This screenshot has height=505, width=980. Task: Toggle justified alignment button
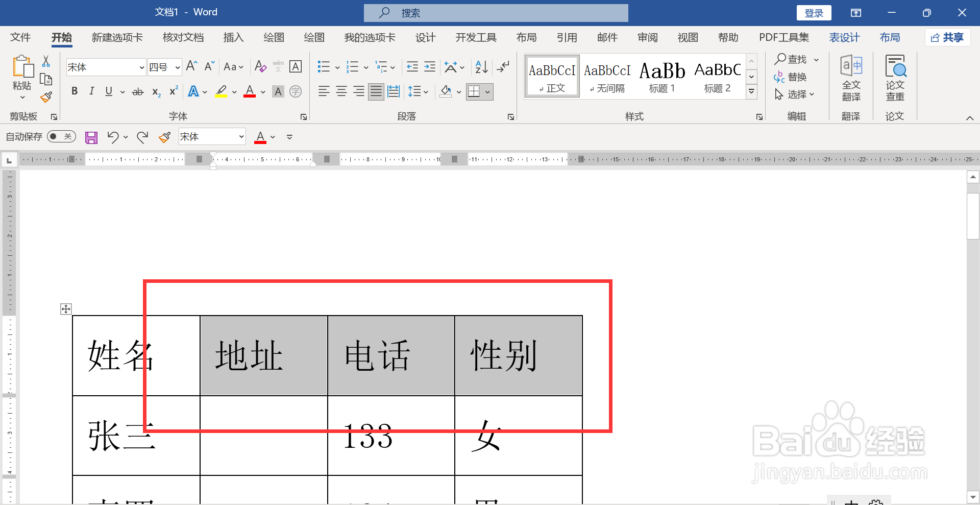tap(376, 91)
